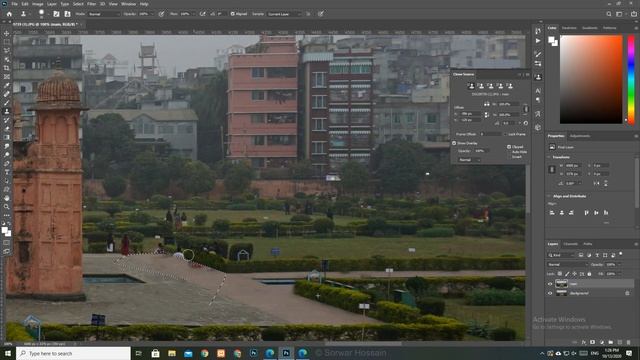Screen dimensions: 640x360
Task: Lock transparent pixels in the Layers panel
Action: (x=560, y=273)
